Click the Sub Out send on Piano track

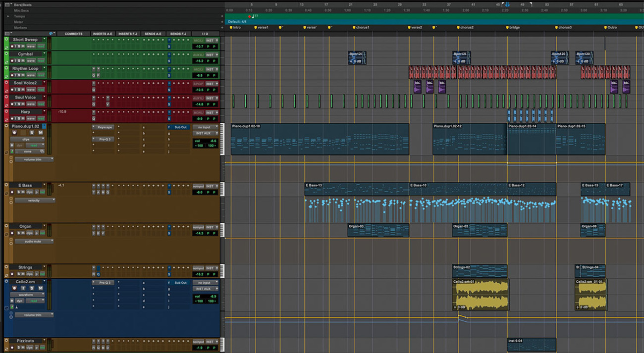[x=180, y=127]
